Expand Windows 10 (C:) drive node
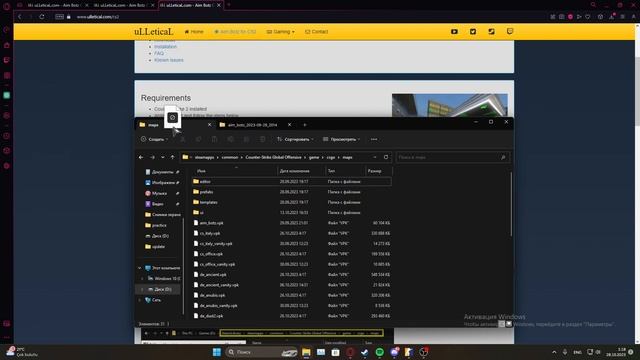This screenshot has height=360, width=640. (x=142, y=279)
